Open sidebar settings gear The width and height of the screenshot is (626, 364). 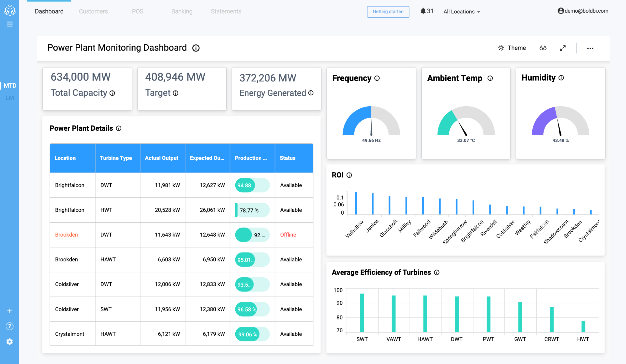click(9, 341)
